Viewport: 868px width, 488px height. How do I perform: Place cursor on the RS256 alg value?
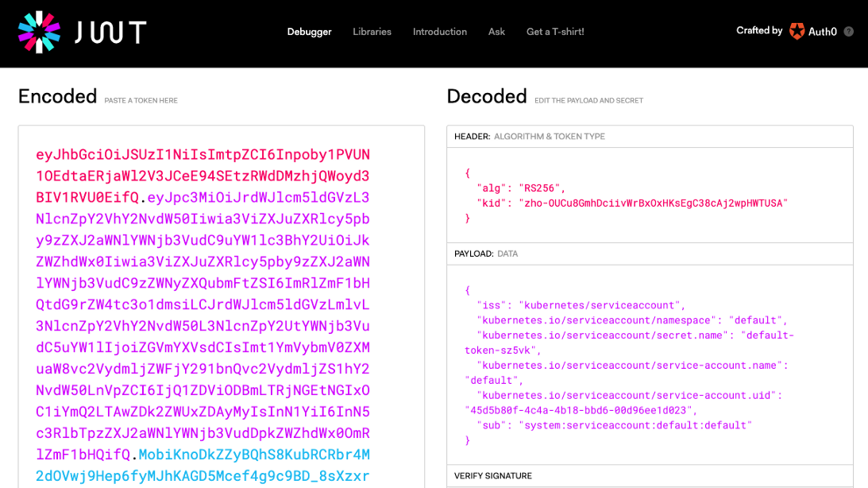click(542, 188)
